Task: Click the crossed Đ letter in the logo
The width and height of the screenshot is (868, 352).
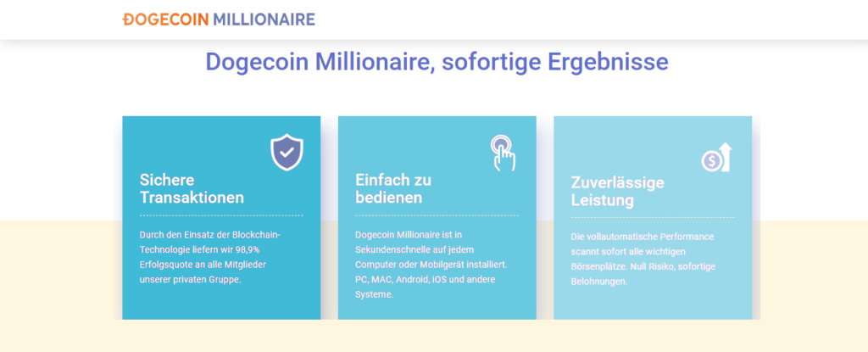Action: tap(127, 19)
